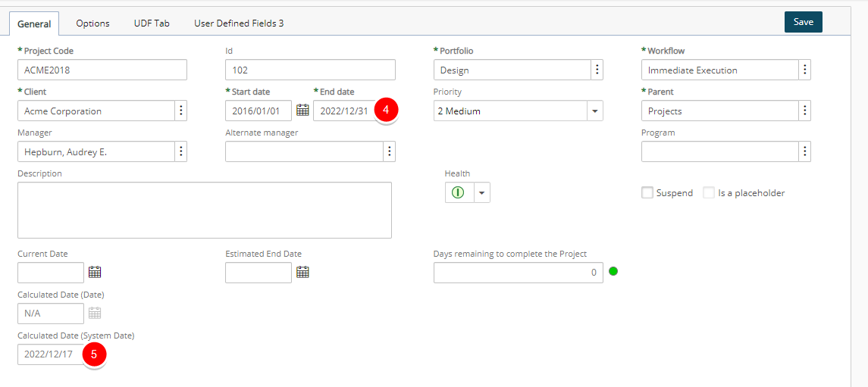This screenshot has height=387, width=868.
Task: Click the Client field's three-dot browse icon
Action: (181, 111)
